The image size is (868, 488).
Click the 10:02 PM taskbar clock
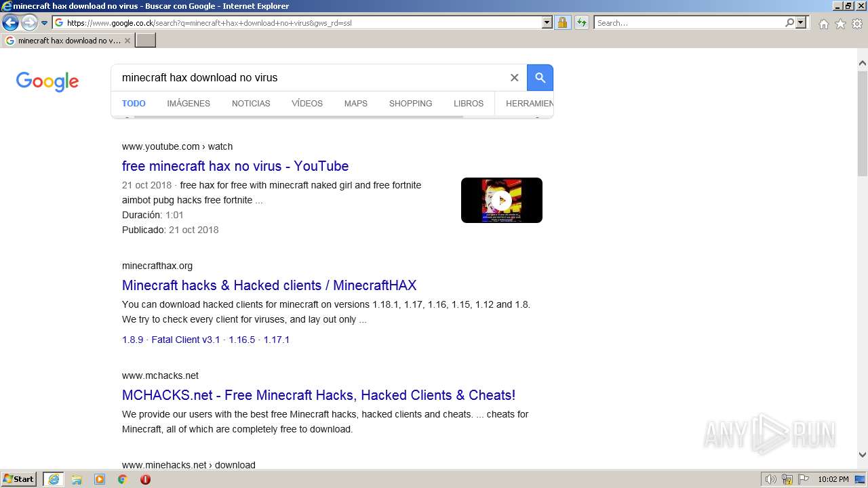point(833,479)
